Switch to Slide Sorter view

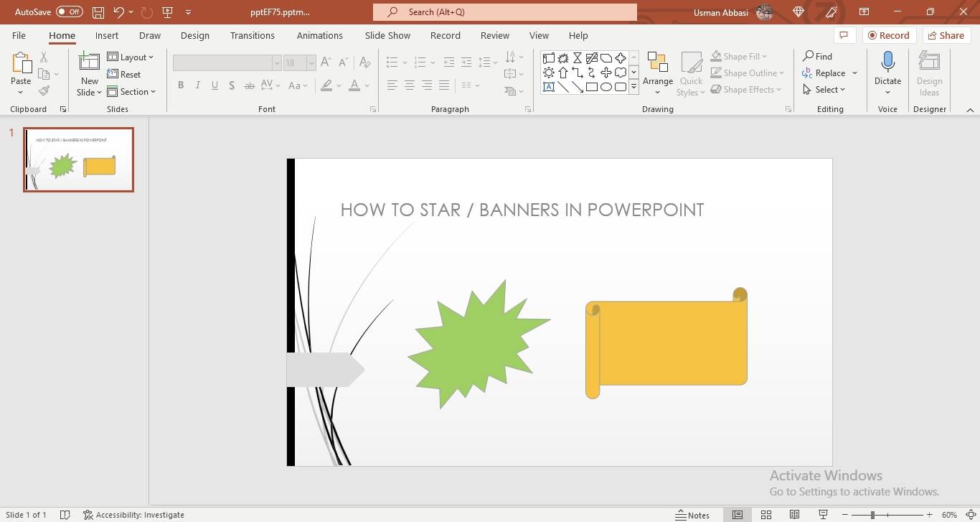(x=766, y=515)
